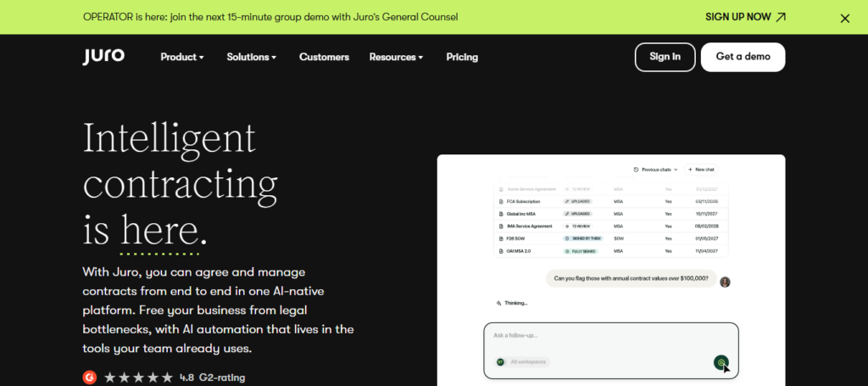Click the document icon beside F26 SOW
The height and width of the screenshot is (386, 868).
pyautogui.click(x=502, y=238)
